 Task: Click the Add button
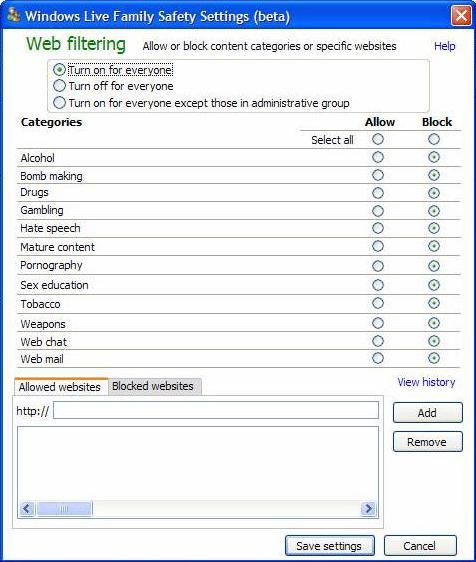coord(428,413)
